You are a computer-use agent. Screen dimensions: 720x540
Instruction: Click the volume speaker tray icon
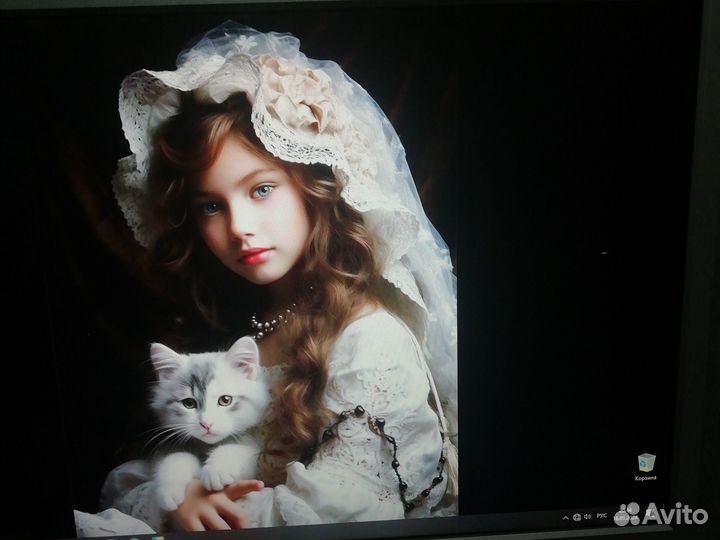(588, 517)
